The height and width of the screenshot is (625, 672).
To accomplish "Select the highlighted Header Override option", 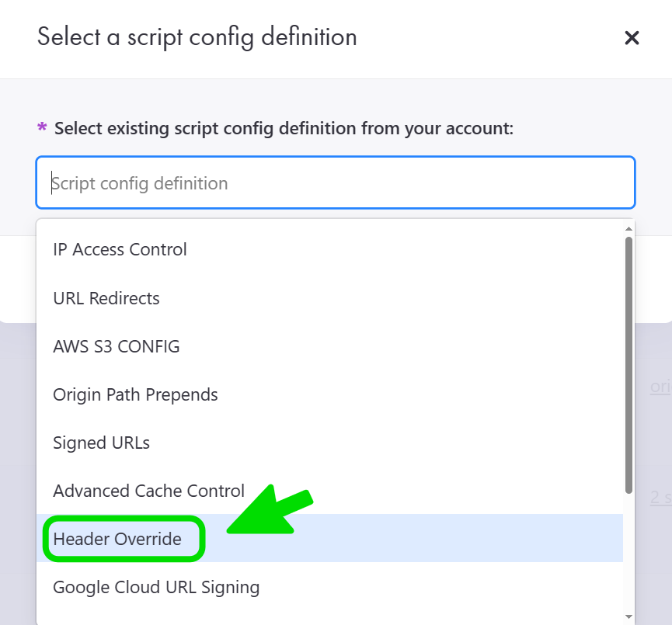I will pos(117,539).
